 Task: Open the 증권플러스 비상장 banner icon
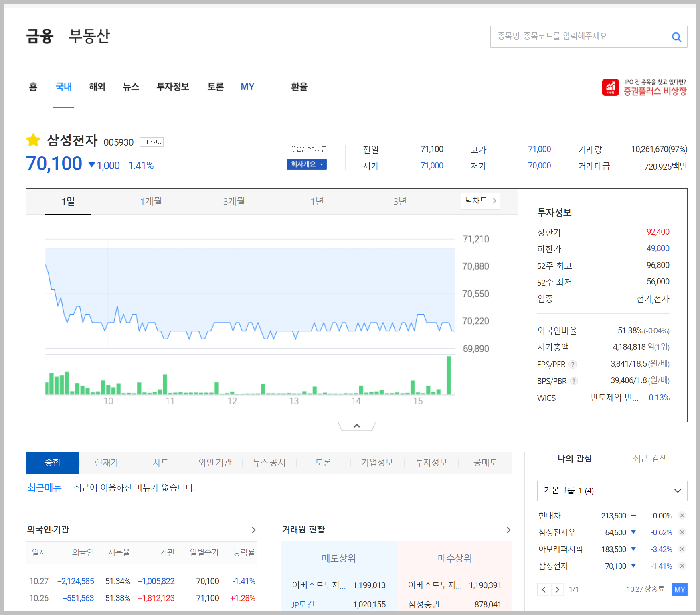pyautogui.click(x=610, y=87)
